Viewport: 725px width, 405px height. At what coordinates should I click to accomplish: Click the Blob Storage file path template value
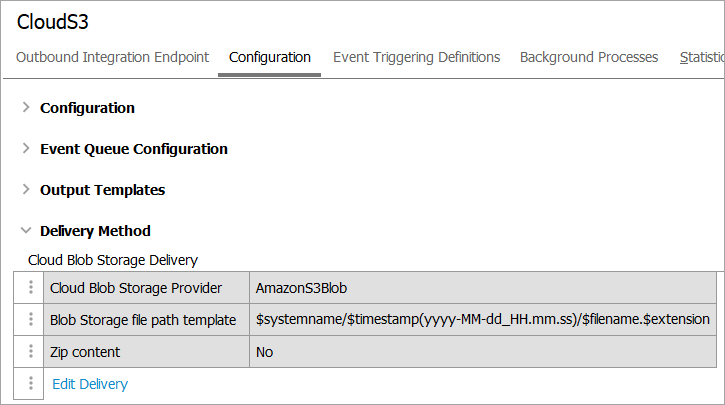[x=483, y=320]
